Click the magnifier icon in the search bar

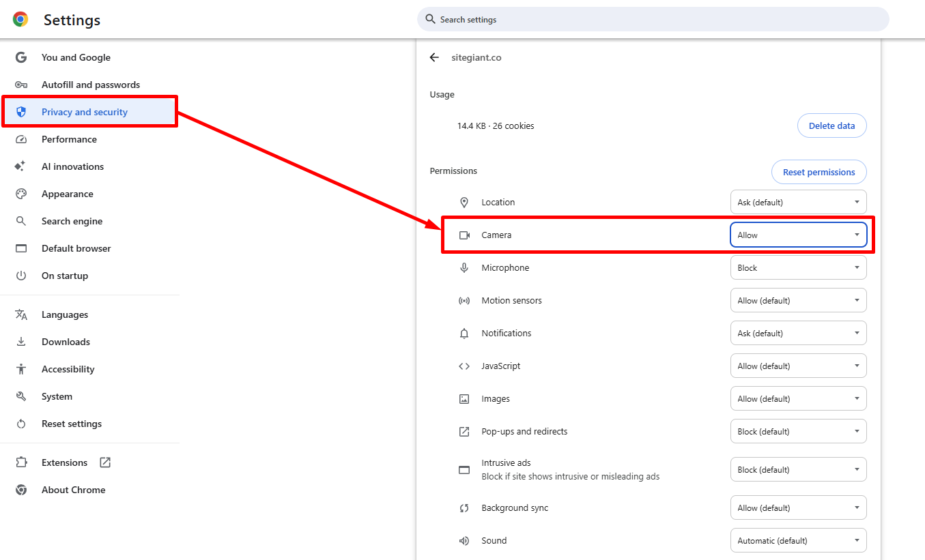pyautogui.click(x=430, y=19)
